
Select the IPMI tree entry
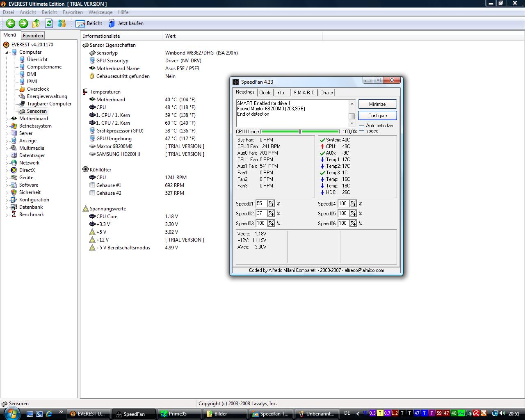32,82
